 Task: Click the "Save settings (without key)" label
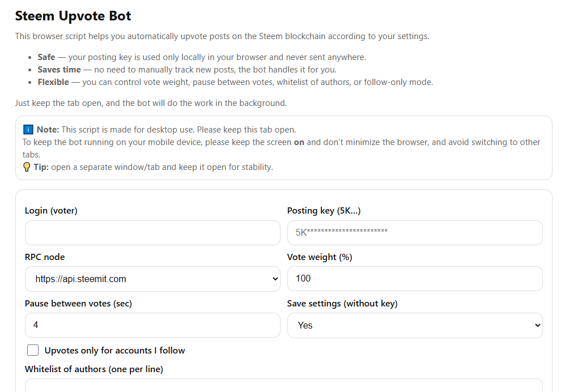pyautogui.click(x=342, y=304)
